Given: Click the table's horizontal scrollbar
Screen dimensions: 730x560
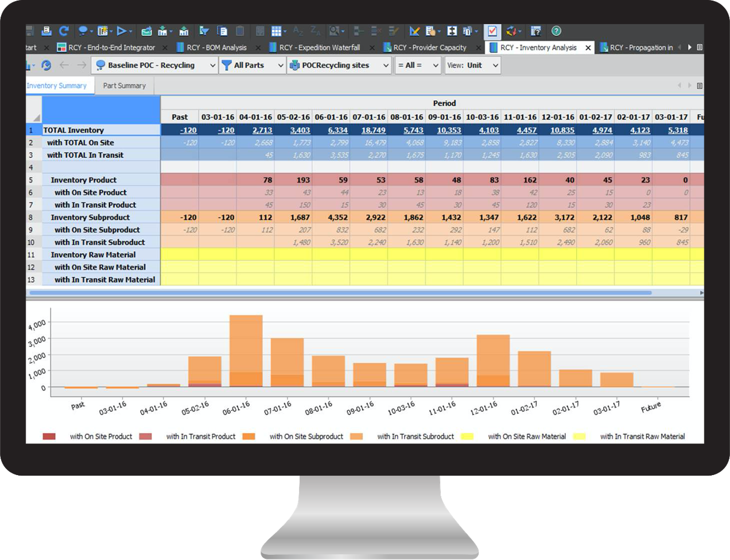Looking at the screenshot, I should [x=340, y=293].
